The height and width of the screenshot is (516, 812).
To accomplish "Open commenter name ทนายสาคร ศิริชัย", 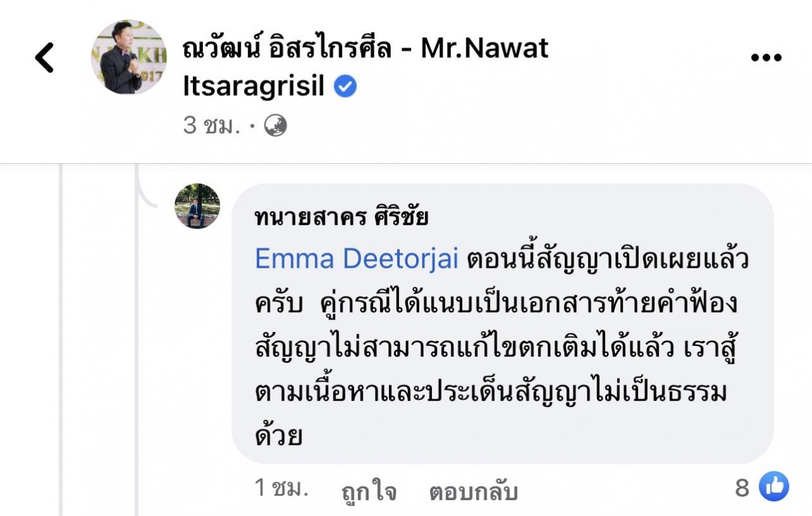I will tap(341, 217).
